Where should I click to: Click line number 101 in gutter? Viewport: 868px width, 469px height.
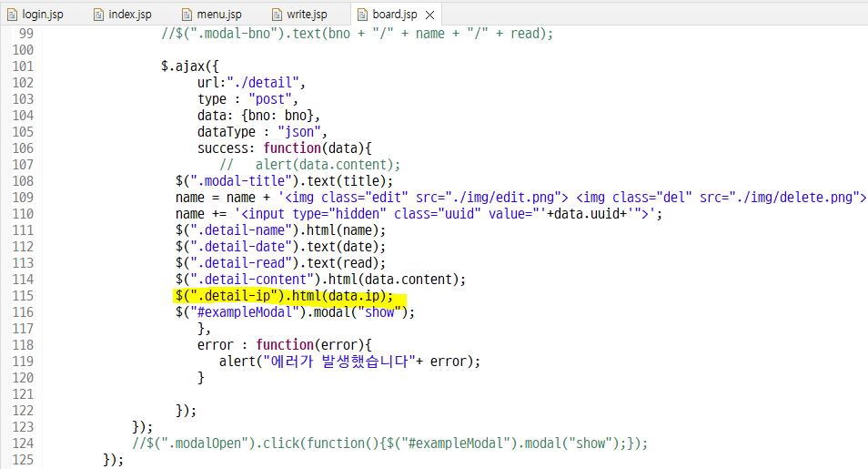click(23, 66)
